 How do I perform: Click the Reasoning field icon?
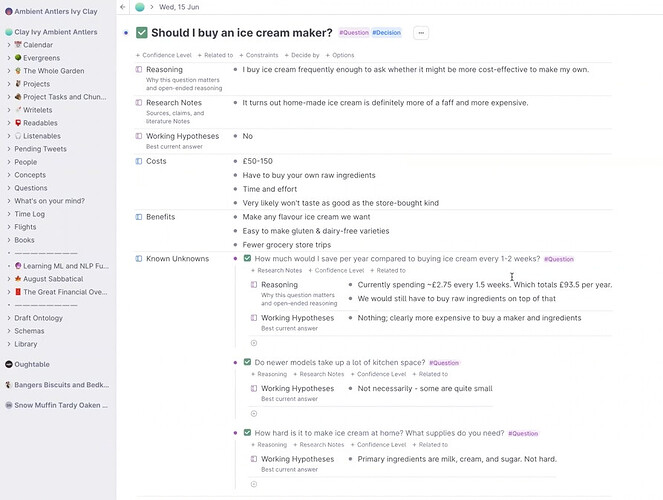[139, 69]
